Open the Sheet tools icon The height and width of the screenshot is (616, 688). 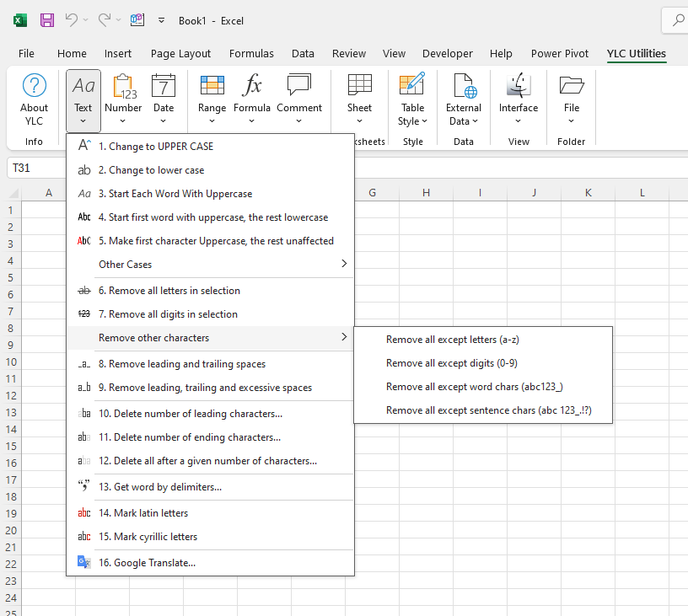359,86
